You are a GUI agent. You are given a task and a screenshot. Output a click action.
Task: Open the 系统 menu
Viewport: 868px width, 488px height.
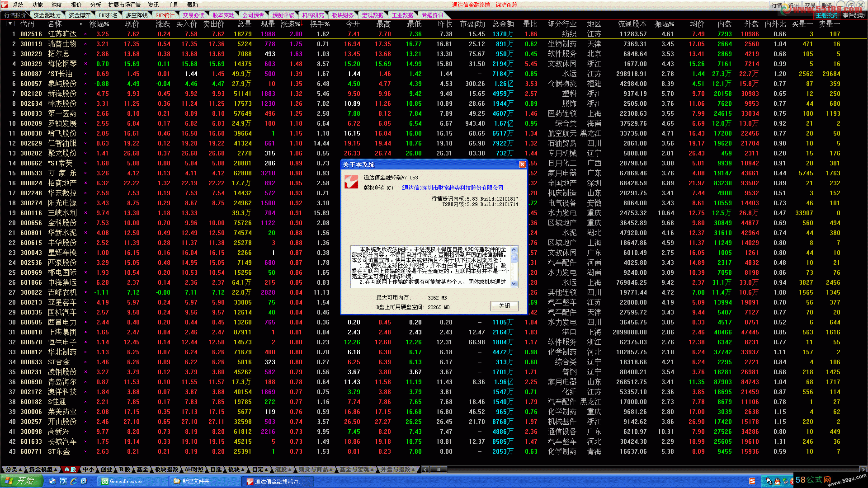[18, 5]
